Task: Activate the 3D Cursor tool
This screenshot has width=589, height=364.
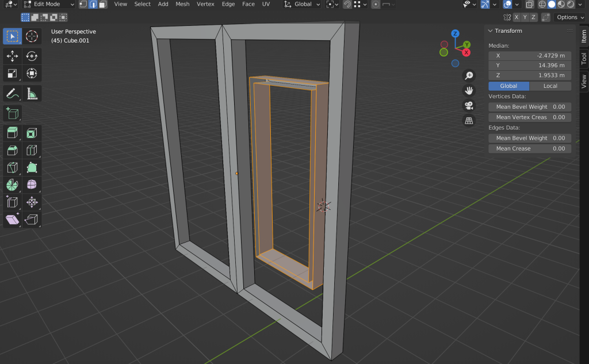Action: [x=32, y=36]
